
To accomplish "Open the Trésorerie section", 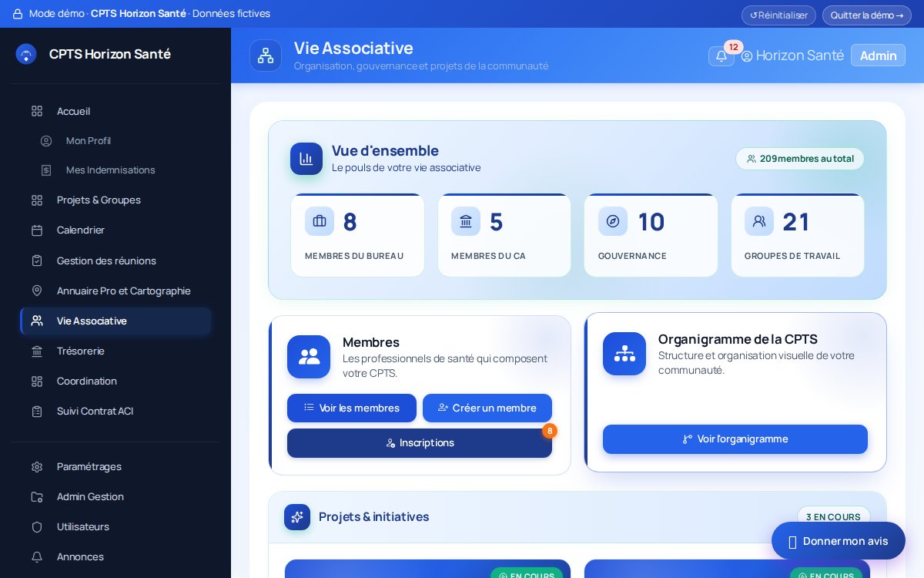I will pyautogui.click(x=115, y=351).
